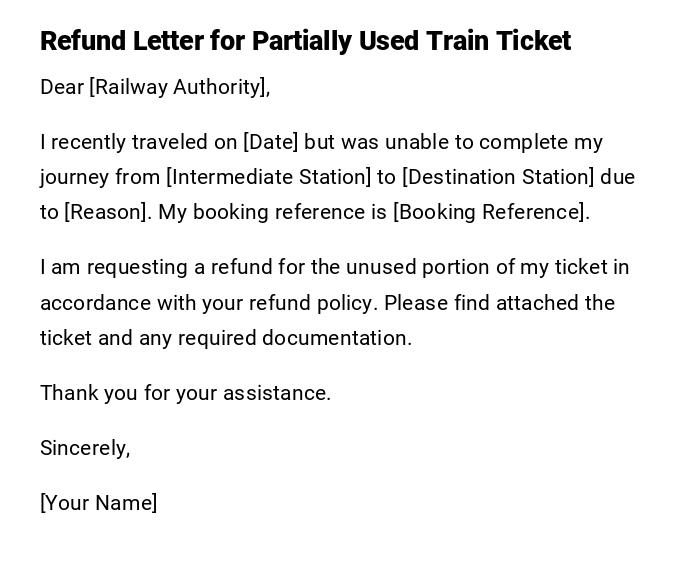Viewport: 700px width, 566px height.
Task: Click the [Booking Reference] placeholder
Action: pos(490,212)
